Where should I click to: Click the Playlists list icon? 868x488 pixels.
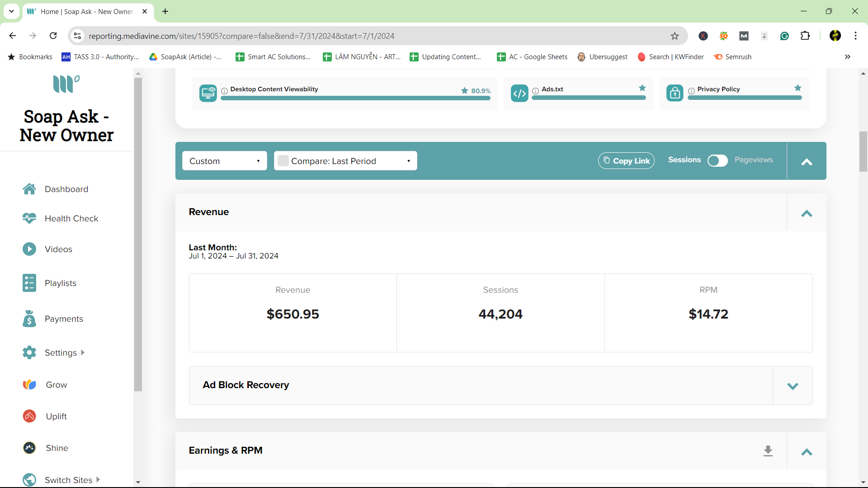pyautogui.click(x=29, y=283)
